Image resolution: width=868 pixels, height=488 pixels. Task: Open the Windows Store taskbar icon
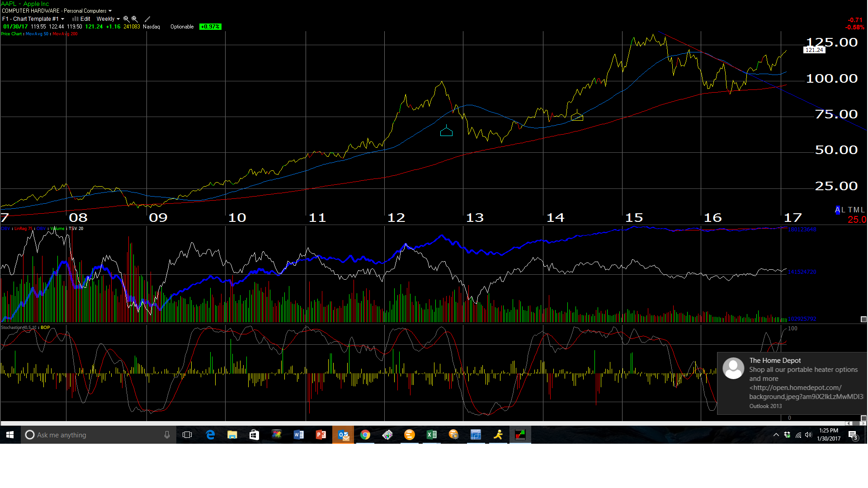tap(255, 435)
